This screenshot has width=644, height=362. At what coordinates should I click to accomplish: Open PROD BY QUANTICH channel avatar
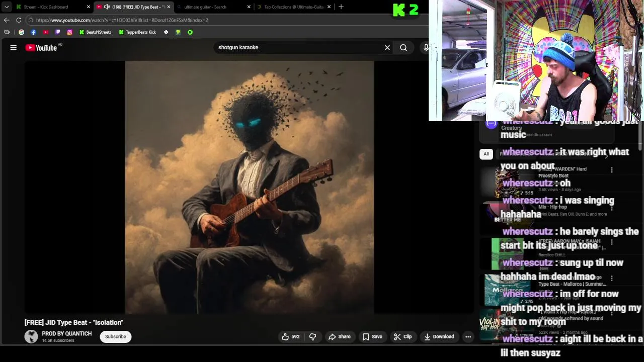click(x=31, y=337)
